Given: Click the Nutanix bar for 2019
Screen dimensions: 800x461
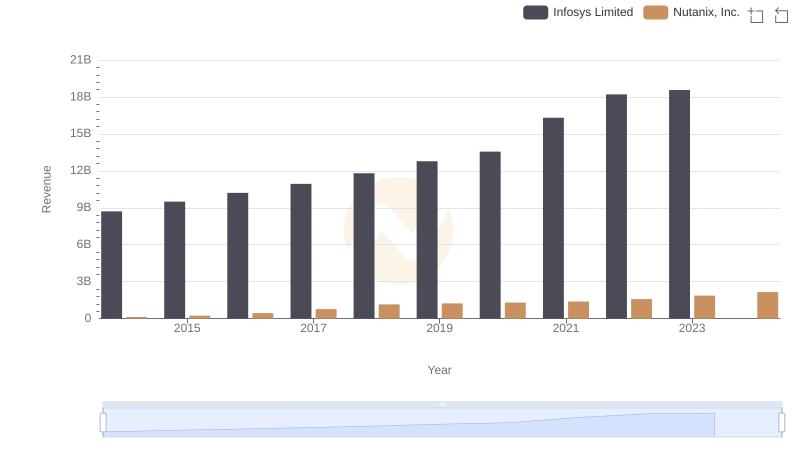Looking at the screenshot, I should point(452,311).
